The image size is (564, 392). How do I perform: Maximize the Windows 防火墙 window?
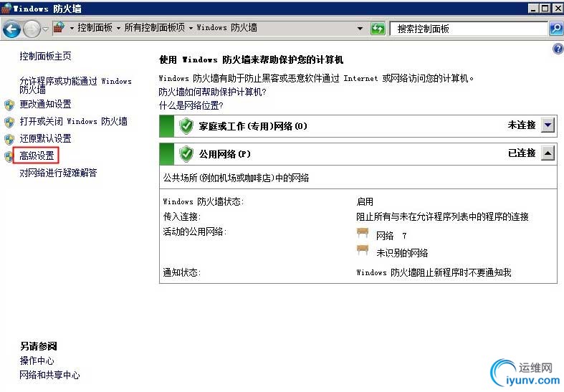(545, 9)
